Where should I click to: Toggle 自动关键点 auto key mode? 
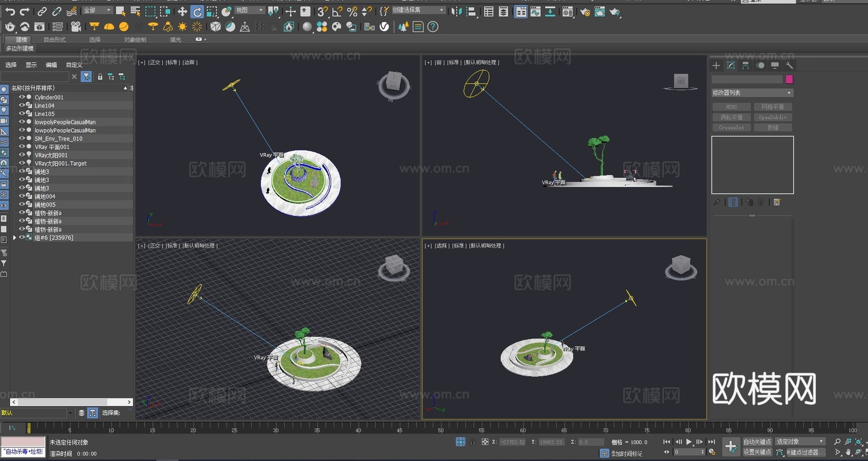[x=757, y=442]
